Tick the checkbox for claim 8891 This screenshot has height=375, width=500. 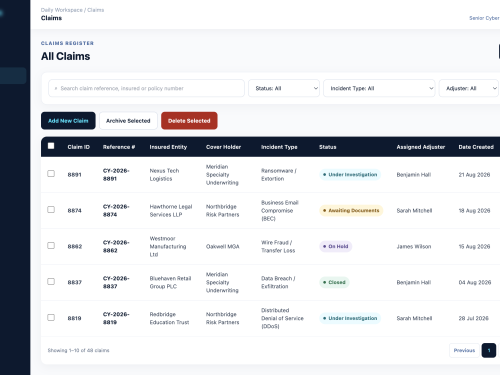[51, 174]
